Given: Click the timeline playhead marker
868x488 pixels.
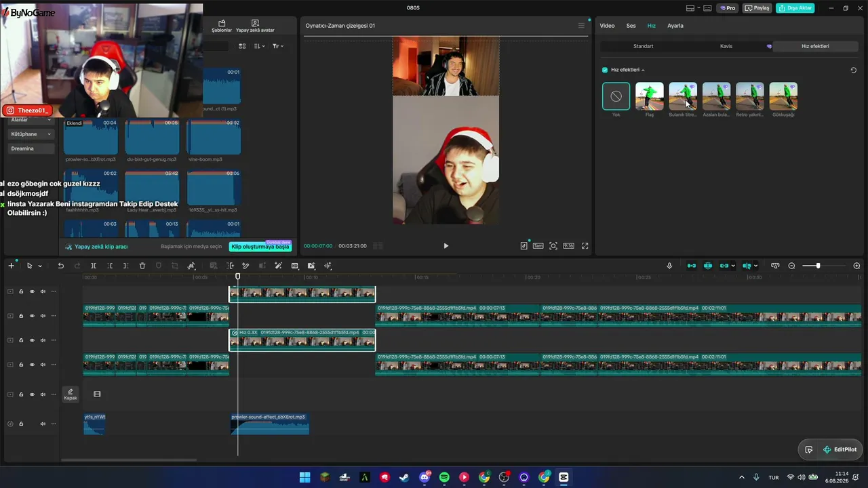Looking at the screenshot, I should (x=237, y=276).
